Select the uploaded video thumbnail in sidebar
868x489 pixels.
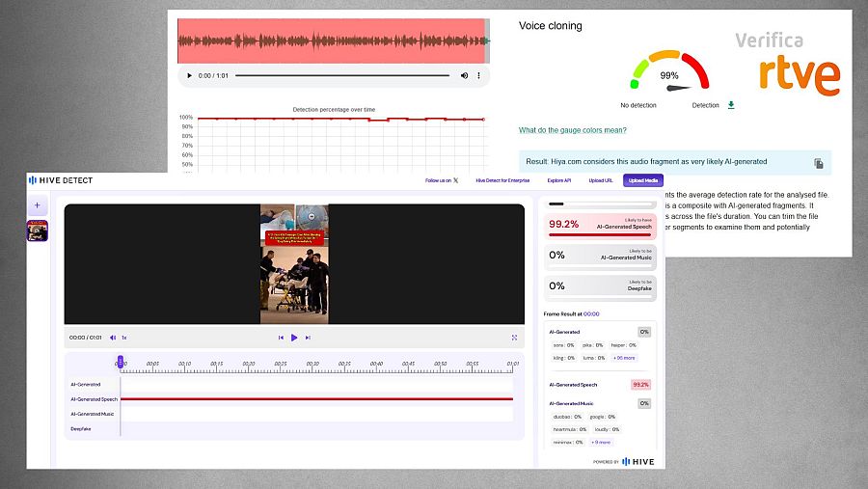tap(38, 231)
